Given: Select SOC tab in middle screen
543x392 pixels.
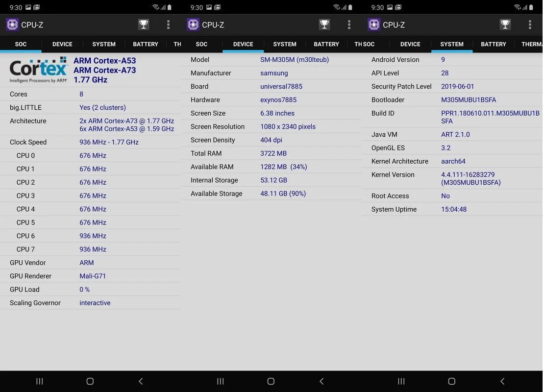Looking at the screenshot, I should (x=201, y=44).
